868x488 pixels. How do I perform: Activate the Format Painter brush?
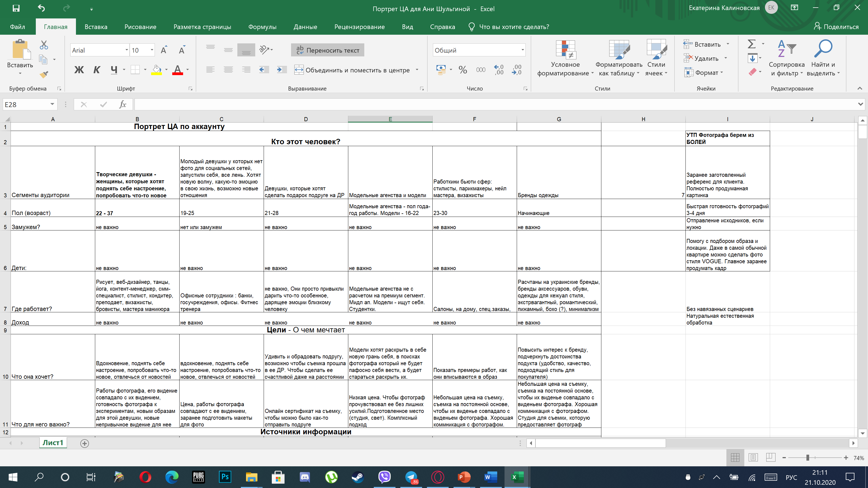pyautogui.click(x=44, y=75)
